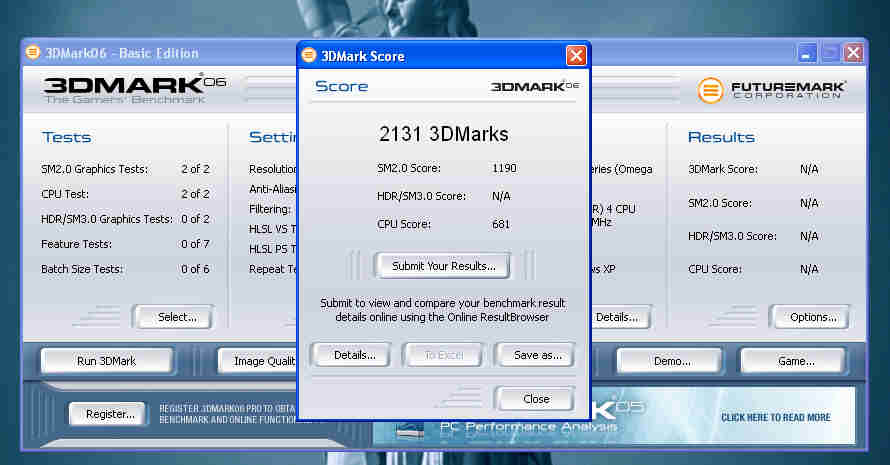The image size is (890, 465).
Task: Click the disabled To Excel button
Action: tap(443, 355)
